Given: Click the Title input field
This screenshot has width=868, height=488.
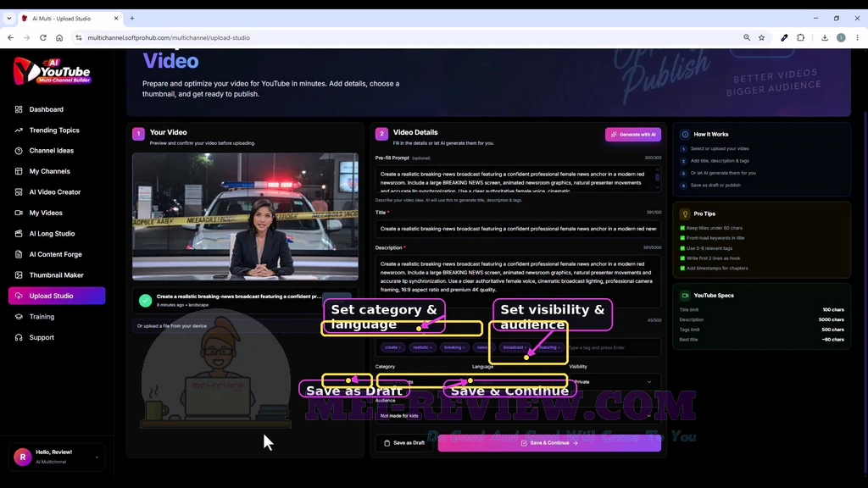Looking at the screenshot, I should coord(518,229).
